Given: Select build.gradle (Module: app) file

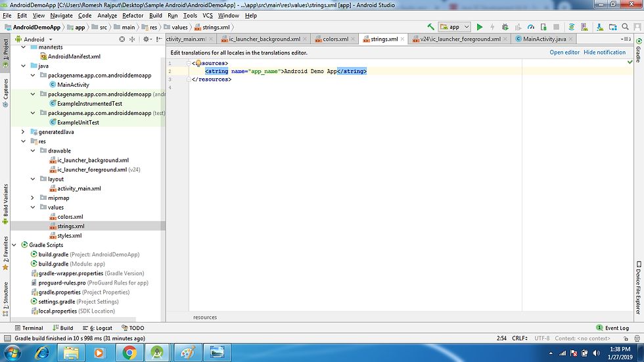Looking at the screenshot, I should pyautogui.click(x=68, y=264).
